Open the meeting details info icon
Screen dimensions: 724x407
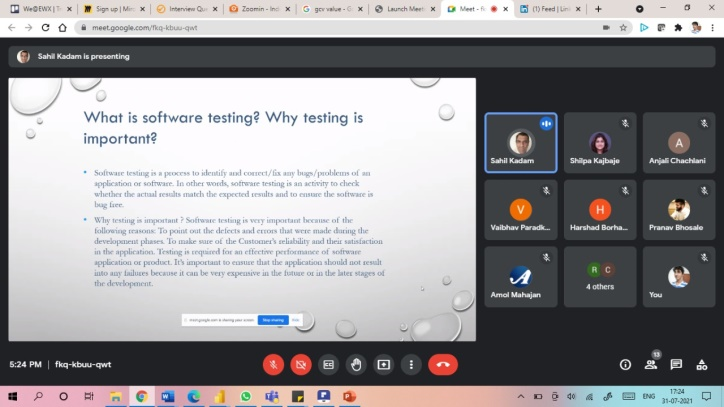pos(626,365)
